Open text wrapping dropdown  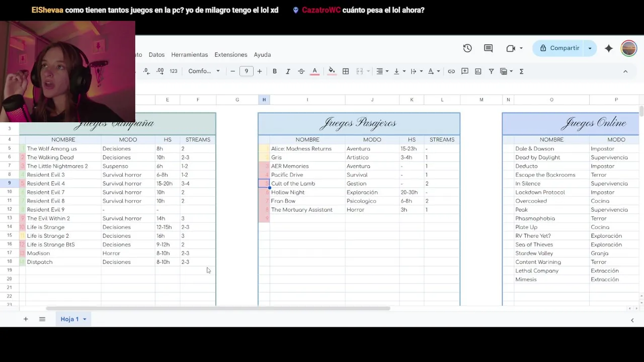click(x=417, y=71)
